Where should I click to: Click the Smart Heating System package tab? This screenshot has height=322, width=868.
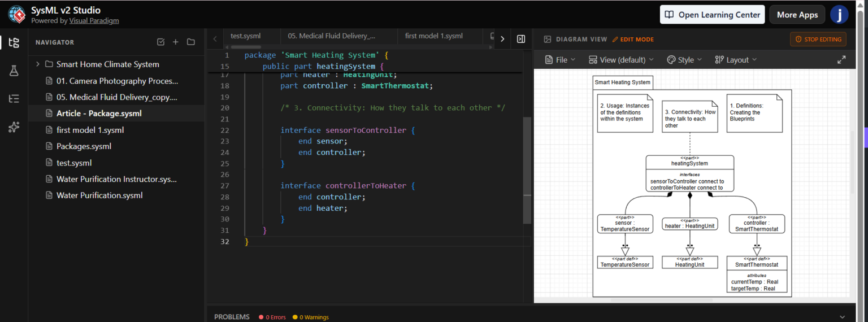pos(623,82)
